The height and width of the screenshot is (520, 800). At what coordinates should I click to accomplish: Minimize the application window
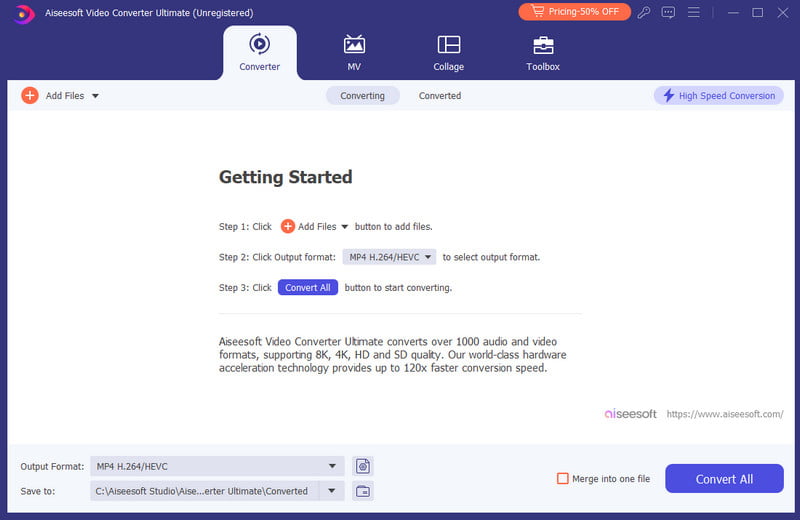click(733, 12)
